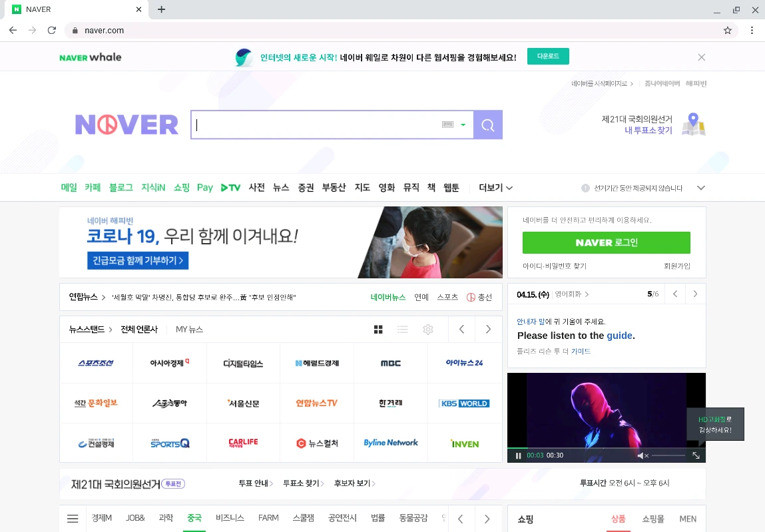Bookmark this page with the star icon

point(728,30)
